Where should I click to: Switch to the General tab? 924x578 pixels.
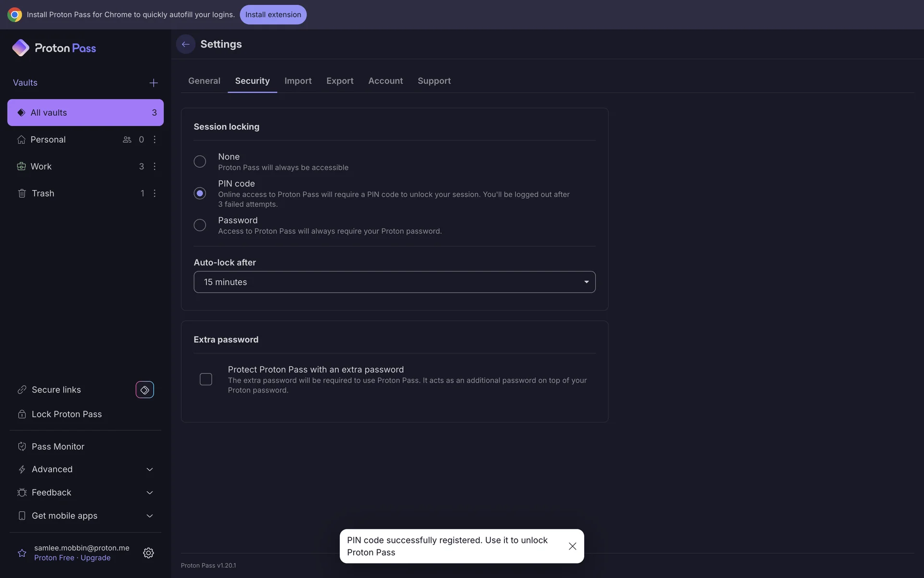[204, 81]
